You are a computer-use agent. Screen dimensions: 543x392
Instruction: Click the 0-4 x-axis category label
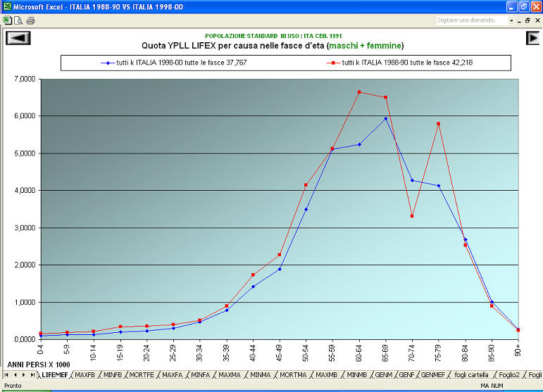click(x=41, y=349)
